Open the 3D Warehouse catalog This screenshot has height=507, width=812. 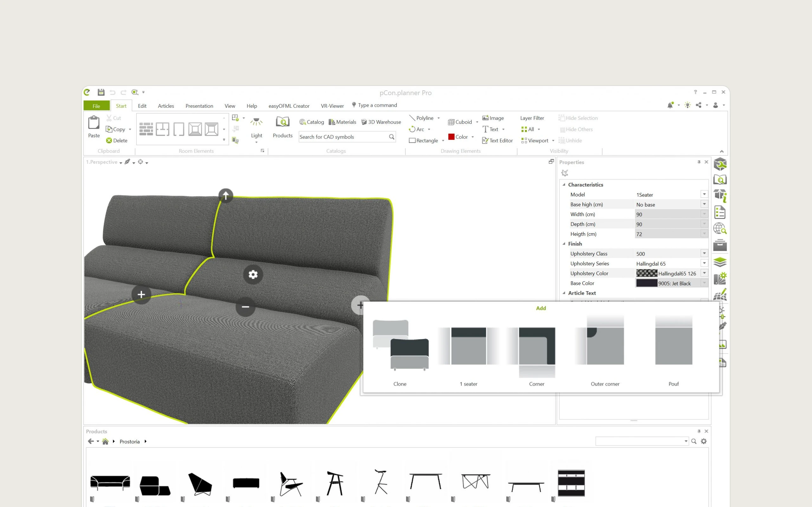point(381,122)
